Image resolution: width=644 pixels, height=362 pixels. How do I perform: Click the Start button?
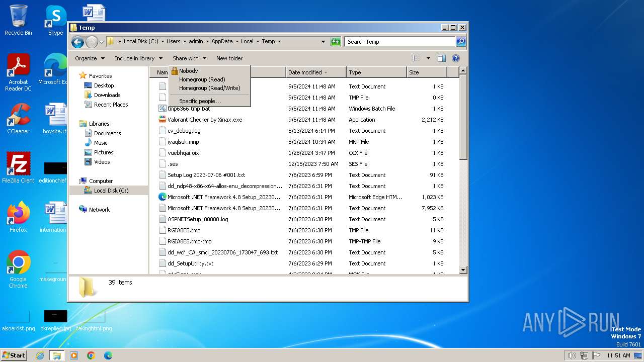coord(14,355)
